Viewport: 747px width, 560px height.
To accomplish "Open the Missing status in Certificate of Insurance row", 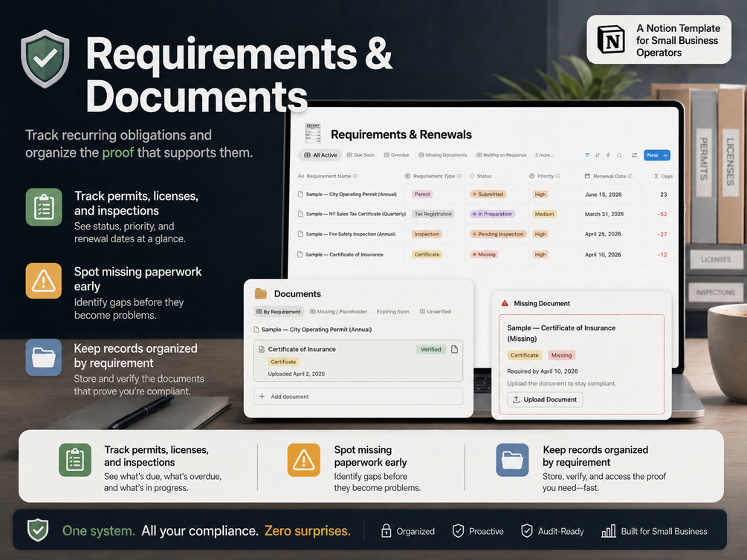I will [x=484, y=254].
